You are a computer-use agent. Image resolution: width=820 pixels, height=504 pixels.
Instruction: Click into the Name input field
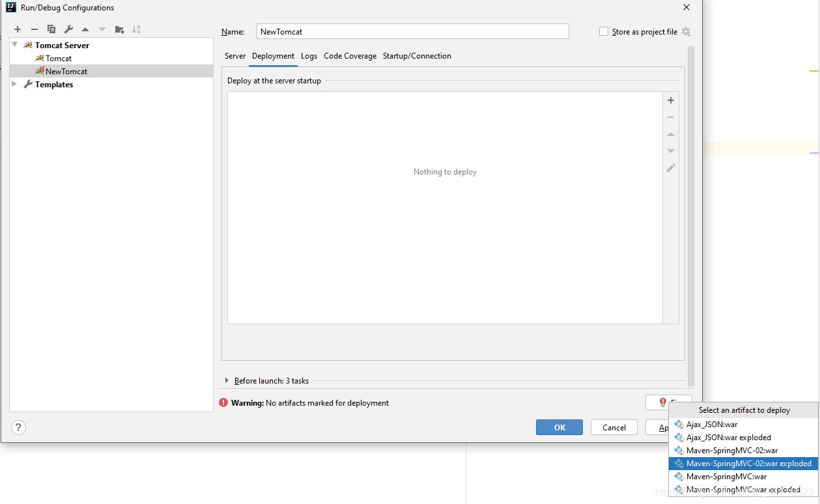tap(412, 31)
